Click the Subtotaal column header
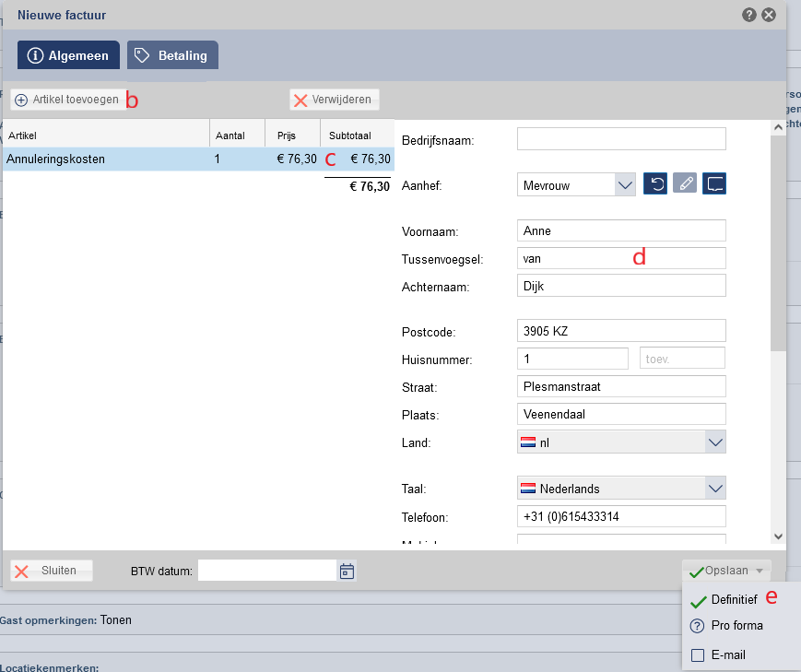 pos(358,136)
